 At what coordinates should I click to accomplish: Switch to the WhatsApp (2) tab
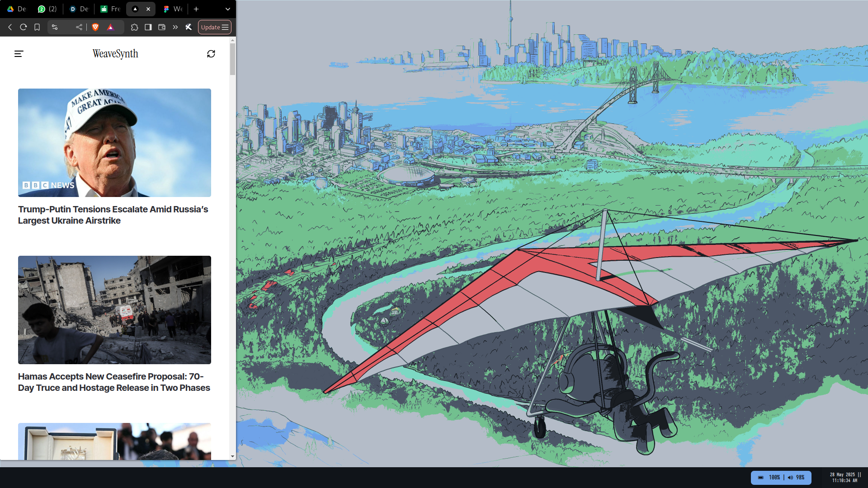[x=47, y=9]
